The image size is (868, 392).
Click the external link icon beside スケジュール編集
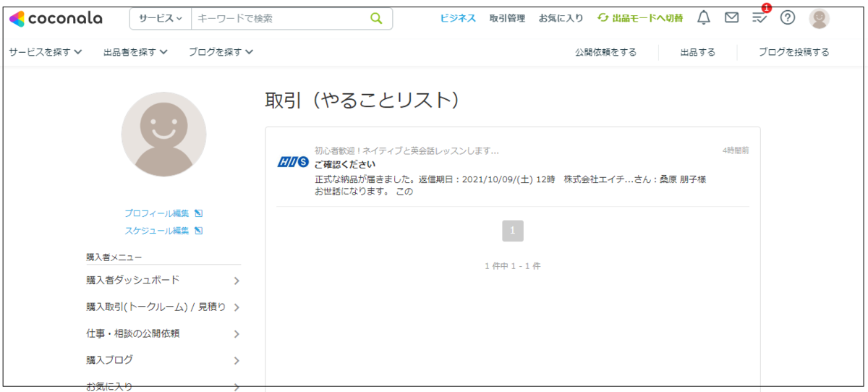coord(199,231)
